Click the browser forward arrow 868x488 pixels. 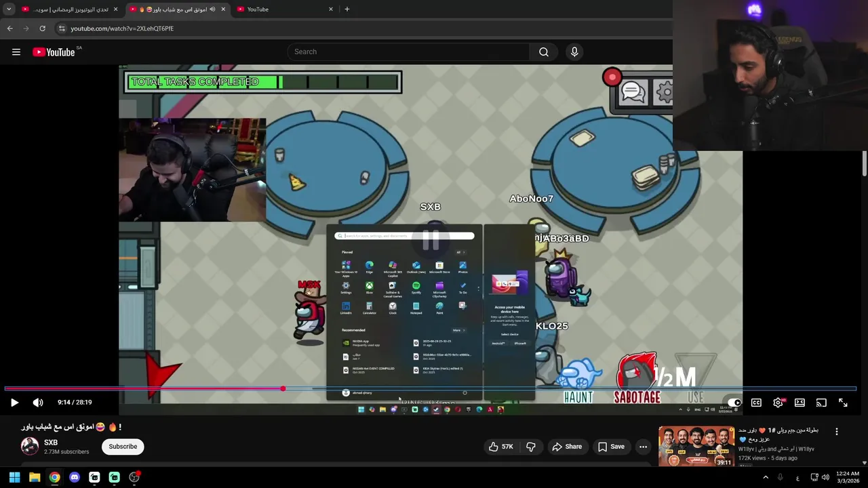[x=26, y=28]
